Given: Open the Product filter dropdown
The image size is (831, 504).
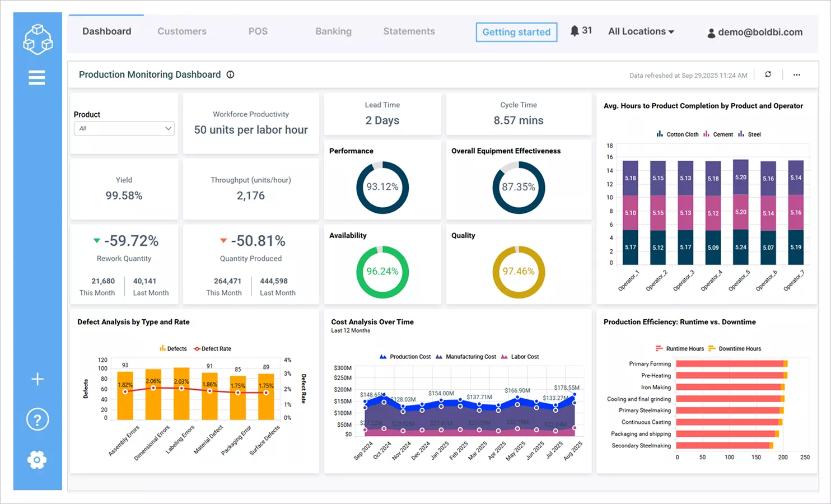Looking at the screenshot, I should [x=124, y=128].
